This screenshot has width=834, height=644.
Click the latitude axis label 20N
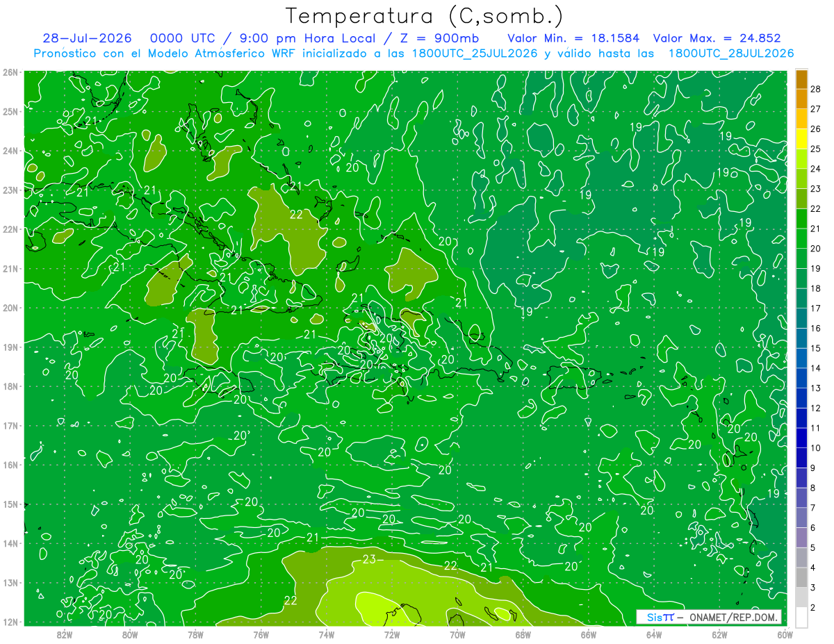pyautogui.click(x=10, y=308)
